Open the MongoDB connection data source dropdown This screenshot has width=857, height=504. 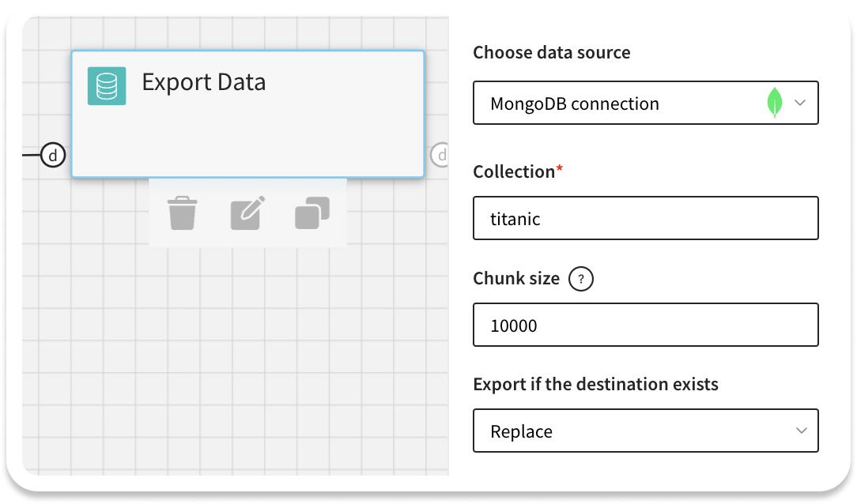(645, 103)
